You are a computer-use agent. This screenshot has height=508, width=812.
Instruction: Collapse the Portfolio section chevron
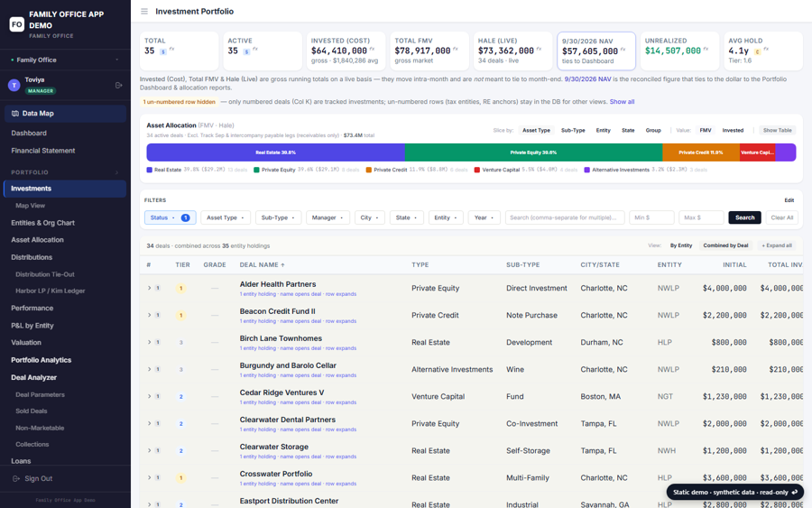pos(117,172)
